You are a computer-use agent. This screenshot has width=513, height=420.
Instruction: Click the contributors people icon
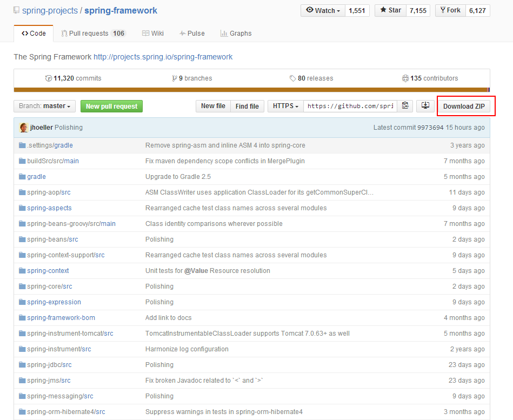point(405,78)
